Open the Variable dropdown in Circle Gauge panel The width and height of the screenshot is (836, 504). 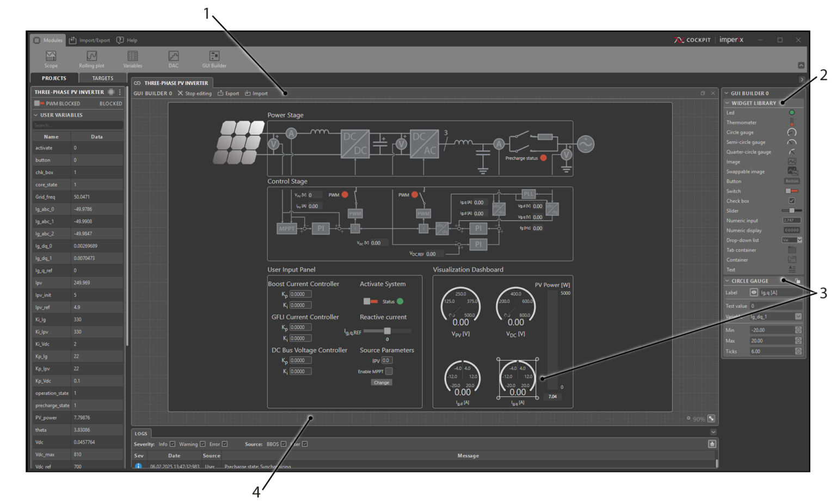click(799, 316)
